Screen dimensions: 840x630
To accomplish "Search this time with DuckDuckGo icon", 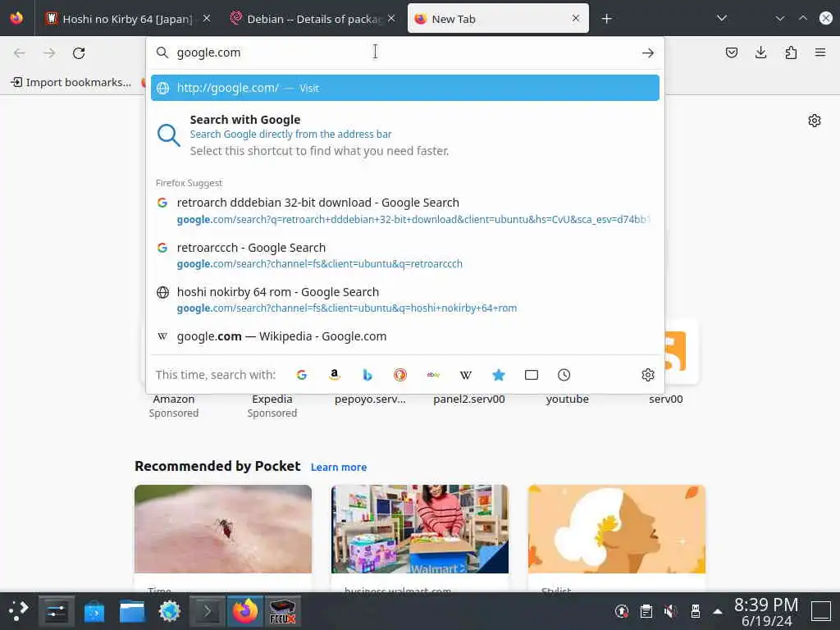I will click(400, 375).
